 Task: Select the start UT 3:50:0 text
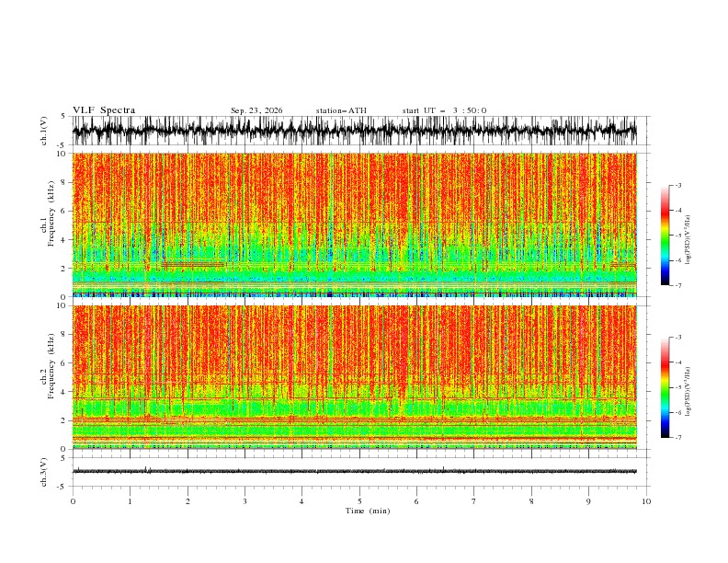(444, 110)
